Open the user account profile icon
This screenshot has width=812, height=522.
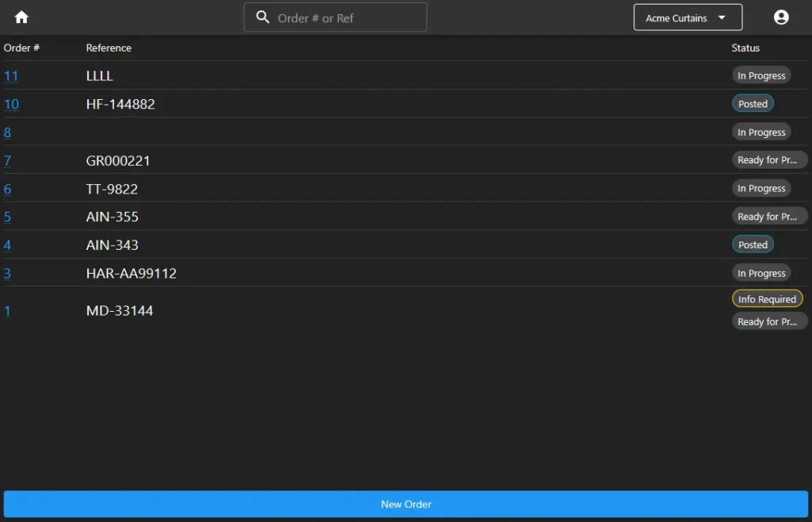[781, 17]
